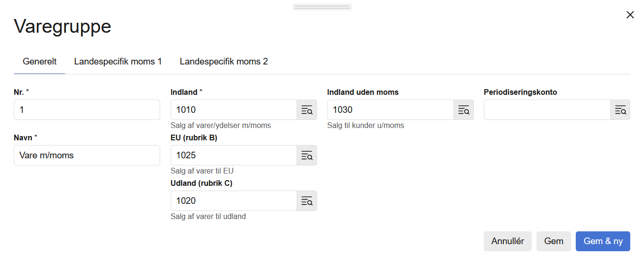
Task: Open account lookup for Indland field
Action: [x=307, y=110]
